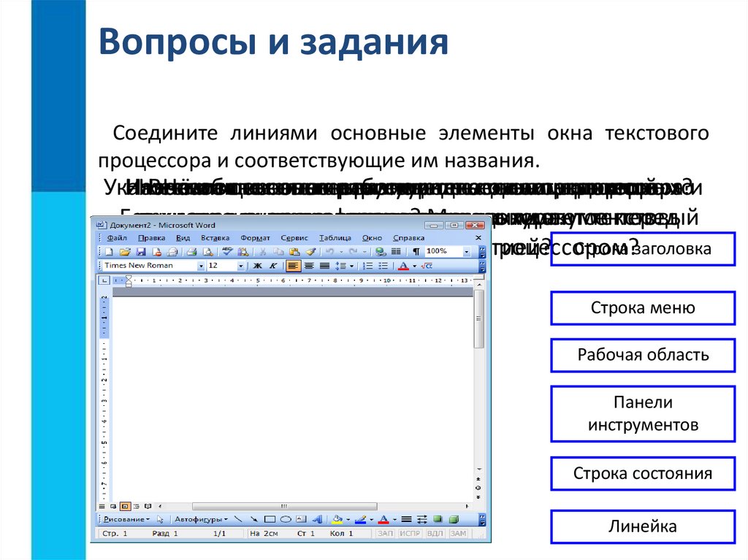Click the numbered list icon
Image resolution: width=748 pixels, height=560 pixels.
367,266
